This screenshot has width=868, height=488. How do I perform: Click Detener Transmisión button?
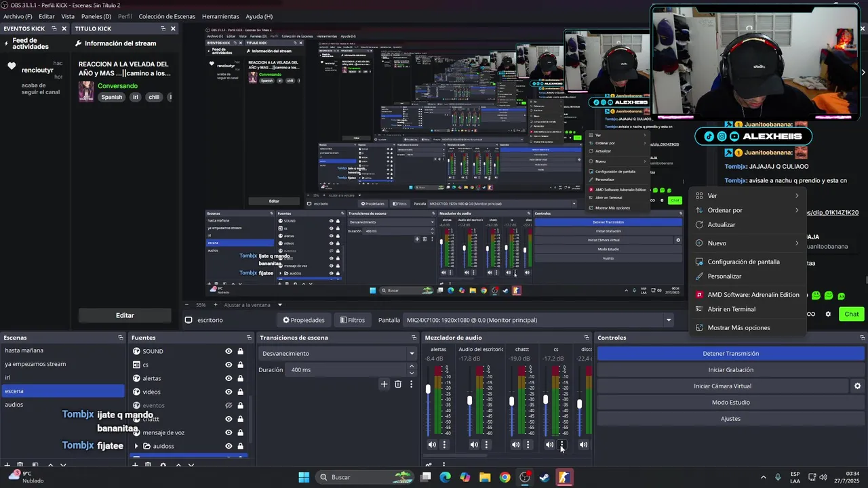730,354
